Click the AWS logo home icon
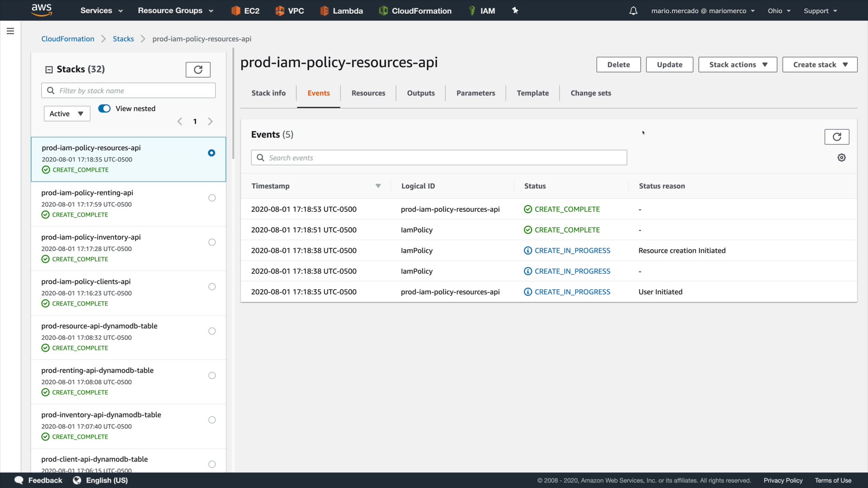Image resolution: width=868 pixels, height=488 pixels. pos(42,10)
